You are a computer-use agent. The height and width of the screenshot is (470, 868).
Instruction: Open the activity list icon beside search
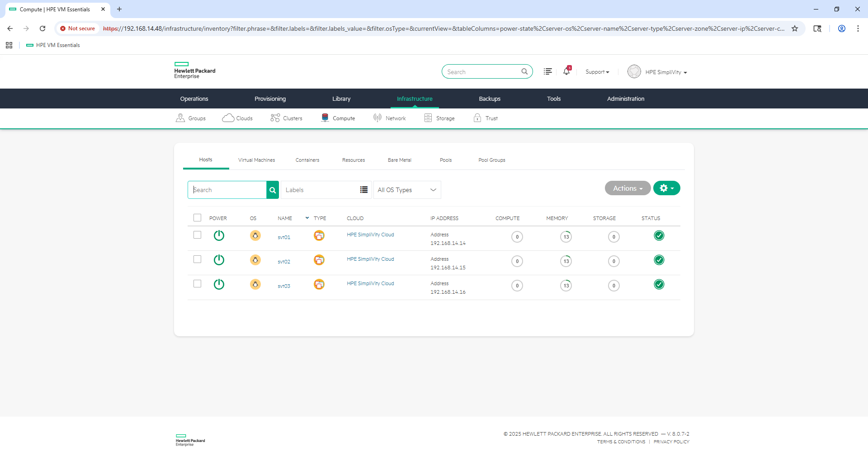pyautogui.click(x=547, y=71)
